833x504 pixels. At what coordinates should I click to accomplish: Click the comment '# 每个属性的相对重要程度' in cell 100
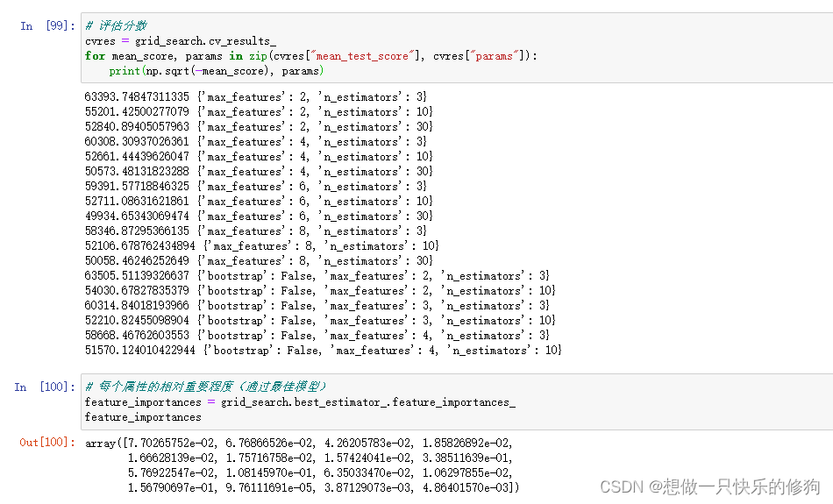[205, 386]
